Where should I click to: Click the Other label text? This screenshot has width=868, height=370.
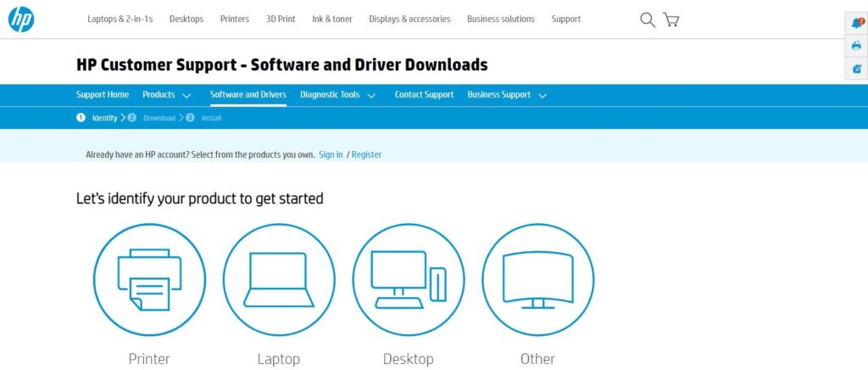click(x=538, y=359)
